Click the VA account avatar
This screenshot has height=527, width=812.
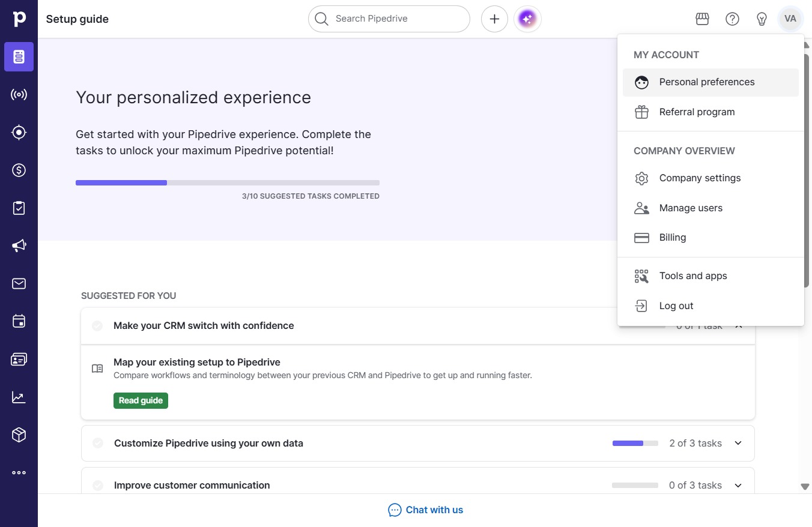click(790, 19)
